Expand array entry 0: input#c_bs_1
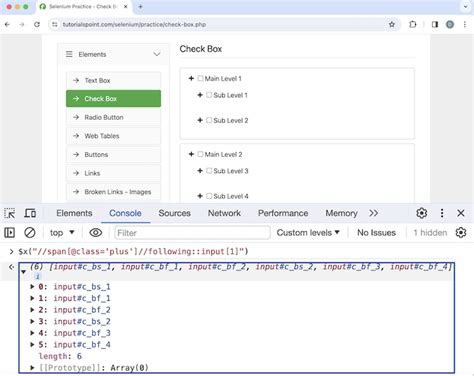Screen dimensions: 474x376 (32, 286)
